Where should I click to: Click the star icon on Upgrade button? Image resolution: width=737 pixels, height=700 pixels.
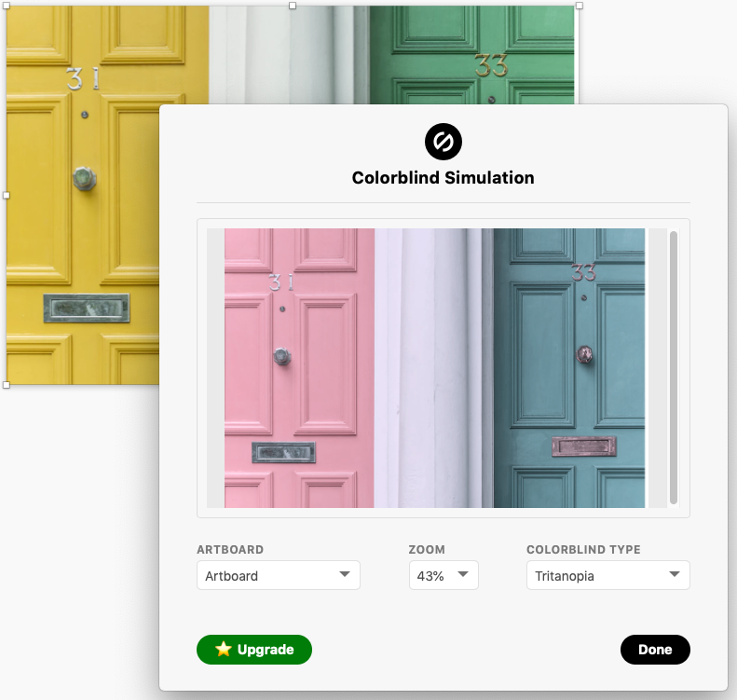point(224,649)
